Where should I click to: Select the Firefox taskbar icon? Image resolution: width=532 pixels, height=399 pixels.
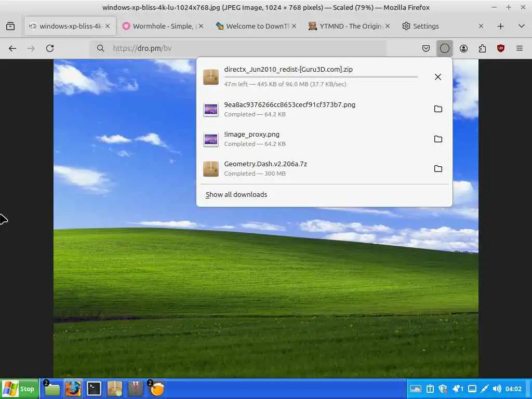tap(73, 389)
